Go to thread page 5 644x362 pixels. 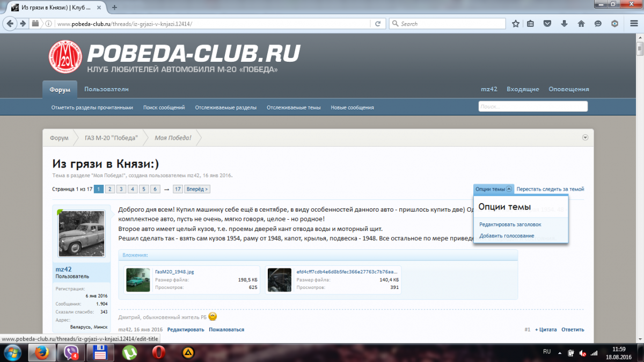coord(144,189)
